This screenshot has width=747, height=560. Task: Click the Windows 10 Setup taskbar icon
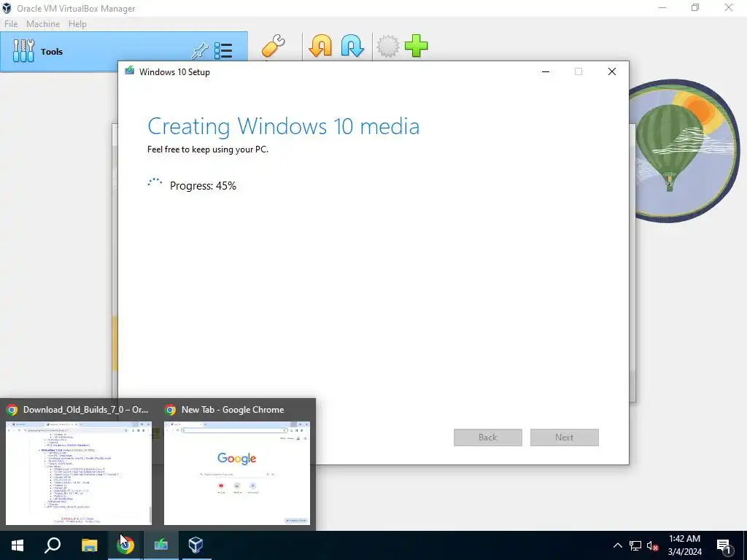click(x=161, y=545)
